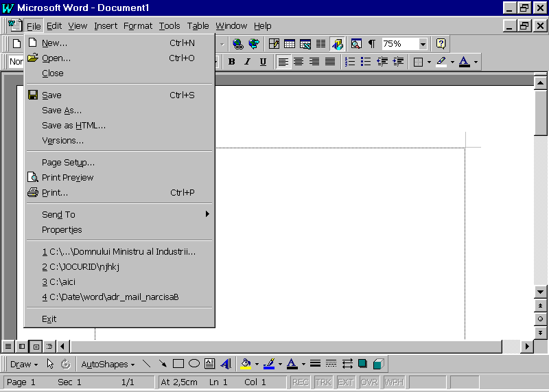Choose Page Setup... from the File menu
The height and width of the screenshot is (392, 549).
(x=119, y=163)
